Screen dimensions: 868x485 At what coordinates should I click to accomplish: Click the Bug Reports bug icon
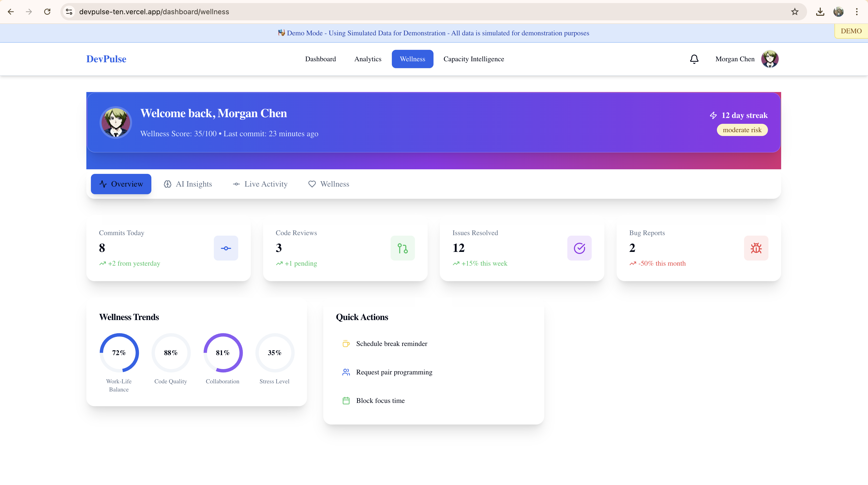coord(756,248)
